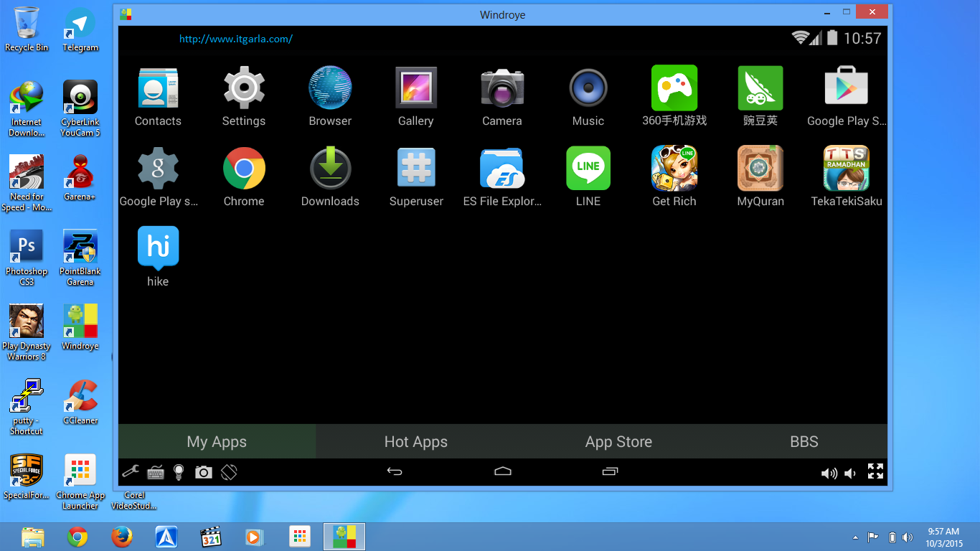Open Media Player Classic from the taskbar
980x551 pixels.
coord(211,537)
